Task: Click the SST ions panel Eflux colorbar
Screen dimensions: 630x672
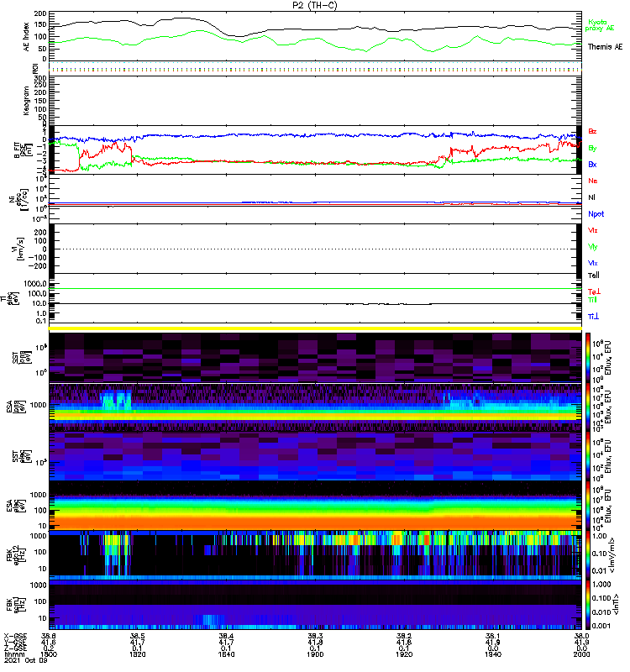Action: (588, 358)
